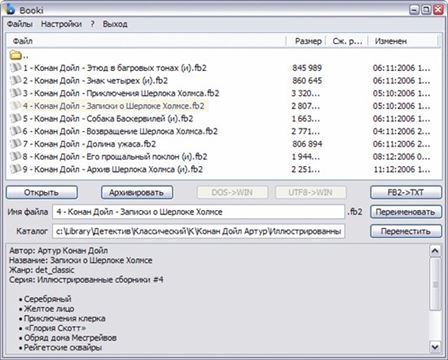Select the book icon of file 1 Этюд в багровых тонах
Screen dimensions: 448x360
(16, 68)
